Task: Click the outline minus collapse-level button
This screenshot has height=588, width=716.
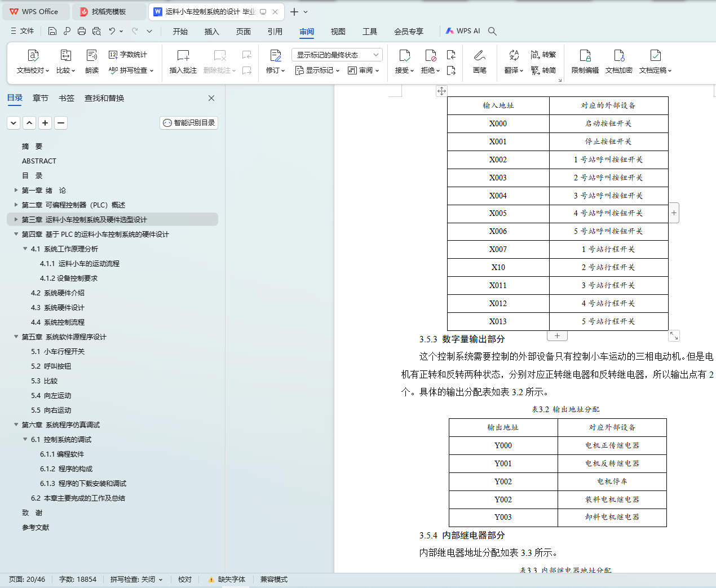Action: pos(61,123)
